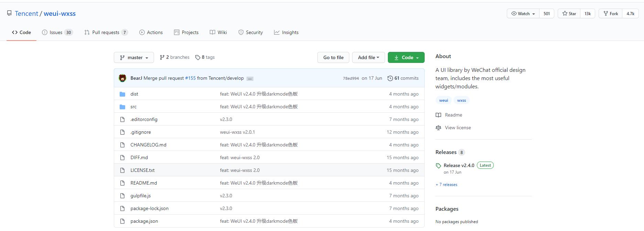Star the weui-wxss repository

tap(569, 14)
